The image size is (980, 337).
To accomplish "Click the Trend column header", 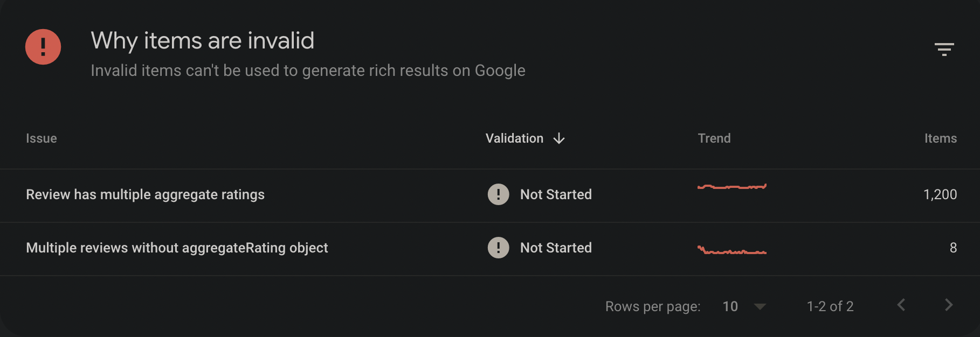I will click(714, 138).
